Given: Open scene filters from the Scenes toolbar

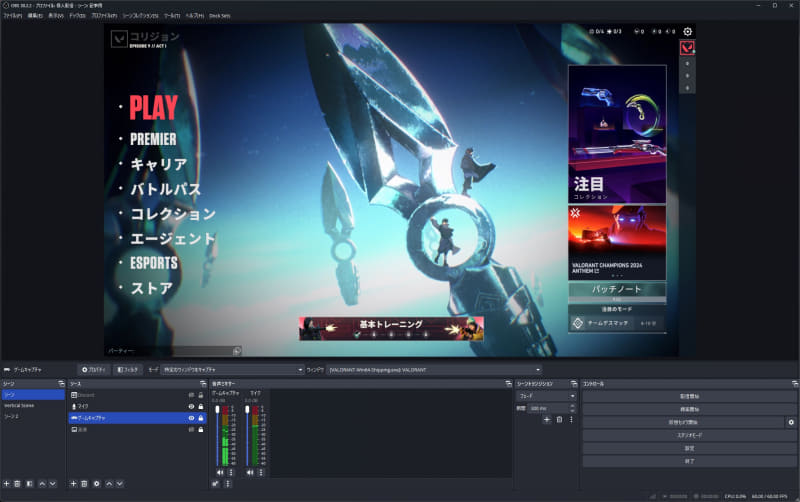Looking at the screenshot, I should point(30,484).
